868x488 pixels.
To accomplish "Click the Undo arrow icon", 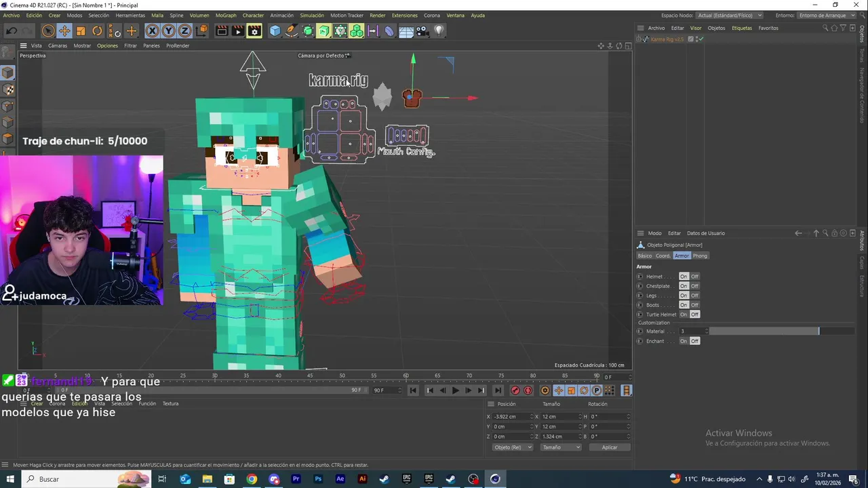I will click(x=12, y=30).
